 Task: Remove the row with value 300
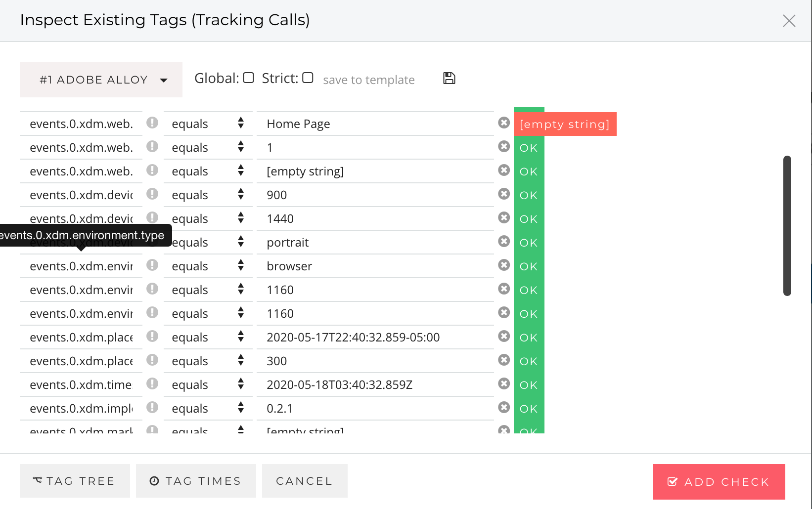(504, 360)
